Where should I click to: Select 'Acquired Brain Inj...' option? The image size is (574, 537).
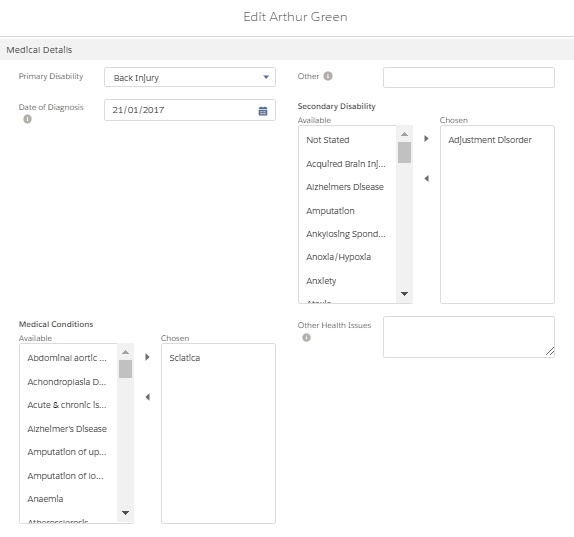pyautogui.click(x=347, y=164)
